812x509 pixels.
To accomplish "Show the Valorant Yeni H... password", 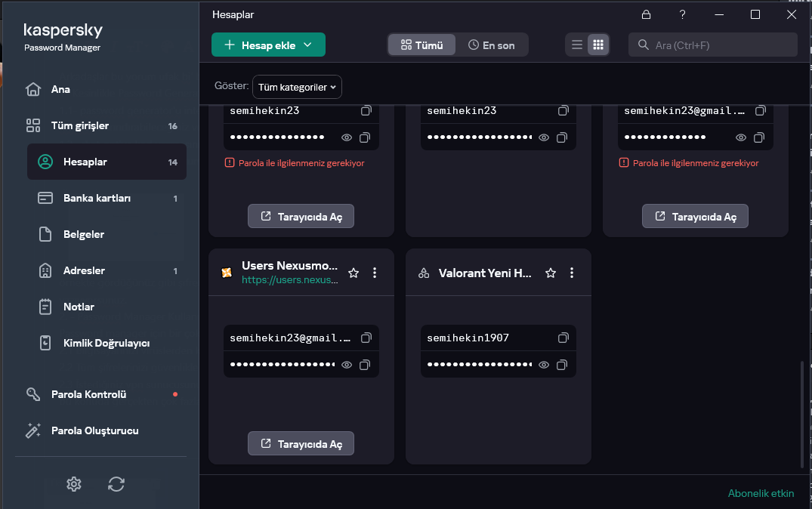I will [x=544, y=365].
